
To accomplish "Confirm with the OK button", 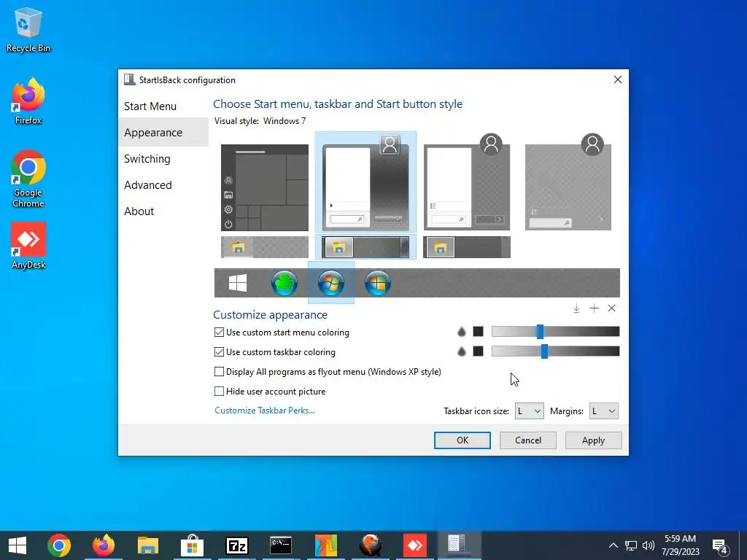I will [x=462, y=440].
